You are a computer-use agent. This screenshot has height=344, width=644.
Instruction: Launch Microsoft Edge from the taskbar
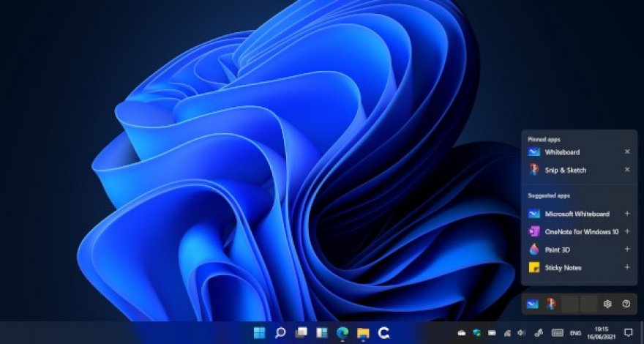342,332
